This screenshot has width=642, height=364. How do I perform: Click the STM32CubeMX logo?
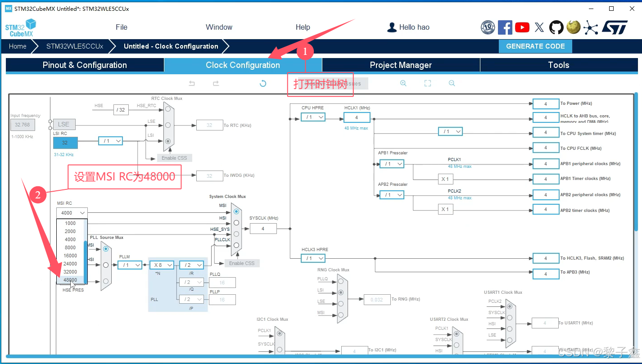pyautogui.click(x=20, y=28)
